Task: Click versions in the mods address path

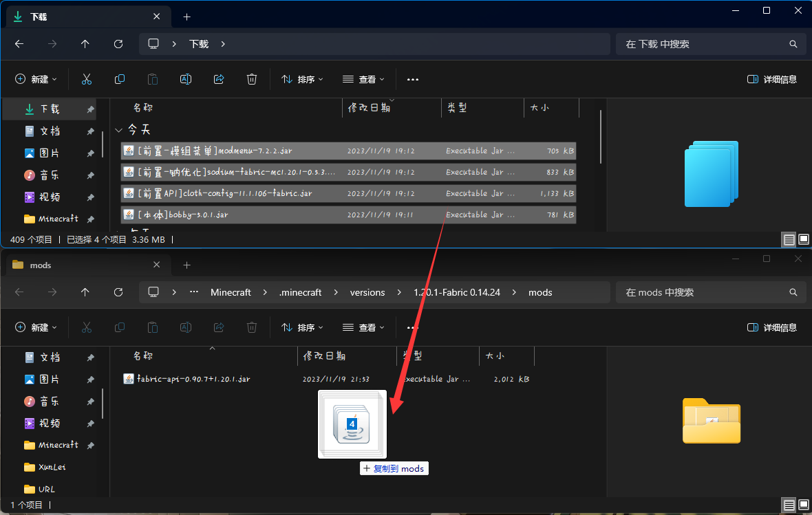Action: [367, 292]
